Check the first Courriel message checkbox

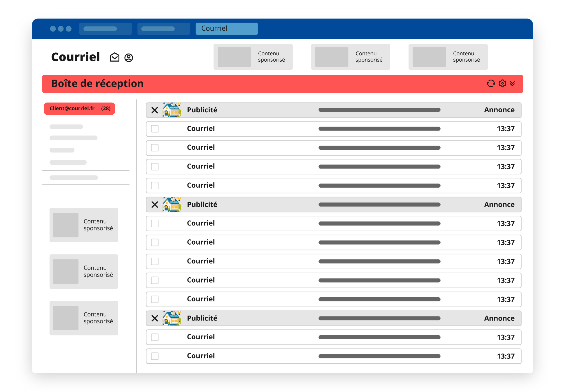tap(155, 129)
